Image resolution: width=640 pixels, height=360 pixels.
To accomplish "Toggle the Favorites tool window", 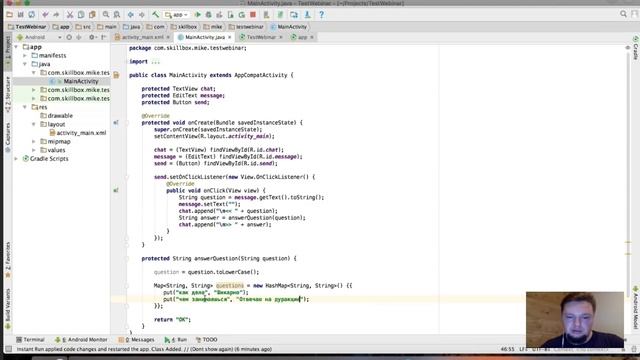I will (8, 260).
